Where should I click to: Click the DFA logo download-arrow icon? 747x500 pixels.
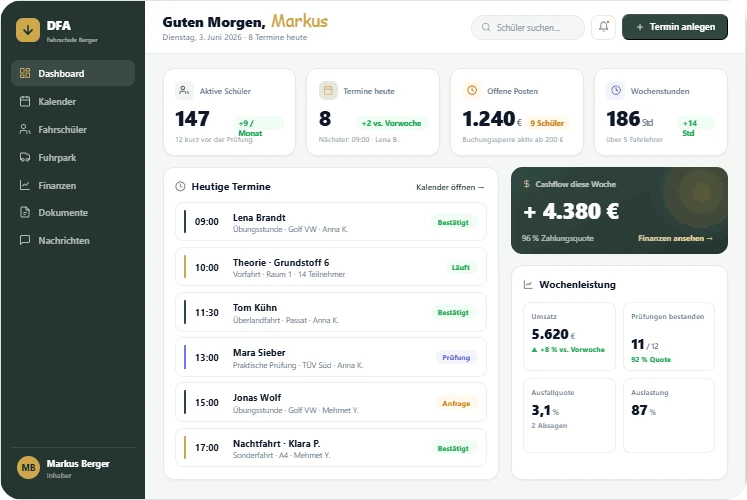coord(28,30)
